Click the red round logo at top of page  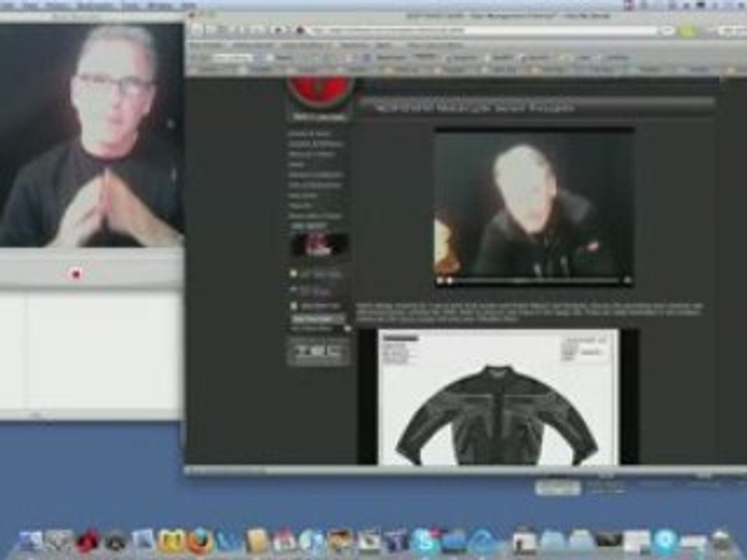[321, 93]
